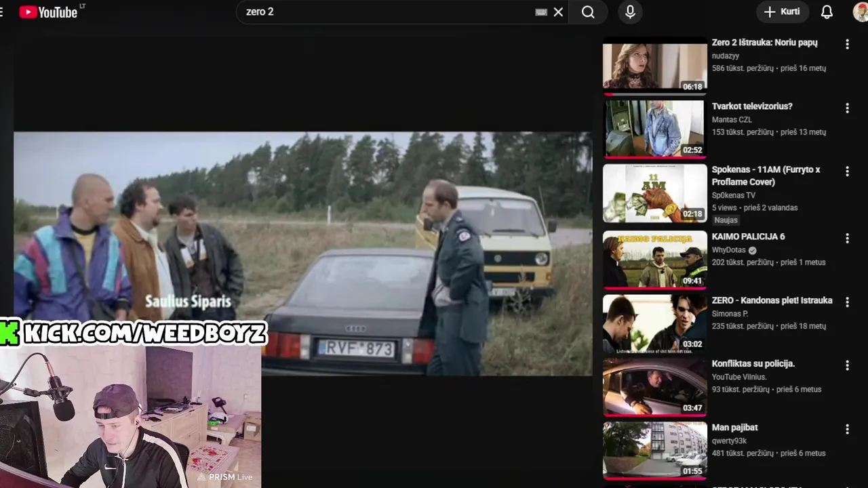Screen dimensions: 868x488
Task: Open the account avatar menu
Action: pyautogui.click(x=861, y=12)
